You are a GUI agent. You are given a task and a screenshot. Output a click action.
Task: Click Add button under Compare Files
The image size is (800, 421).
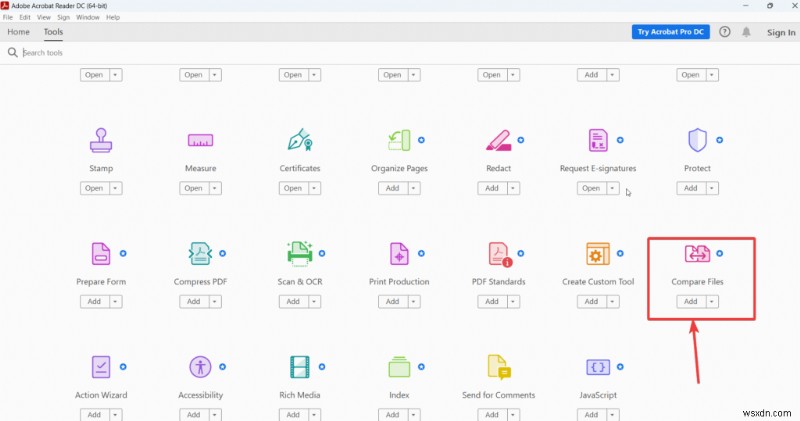[691, 302]
